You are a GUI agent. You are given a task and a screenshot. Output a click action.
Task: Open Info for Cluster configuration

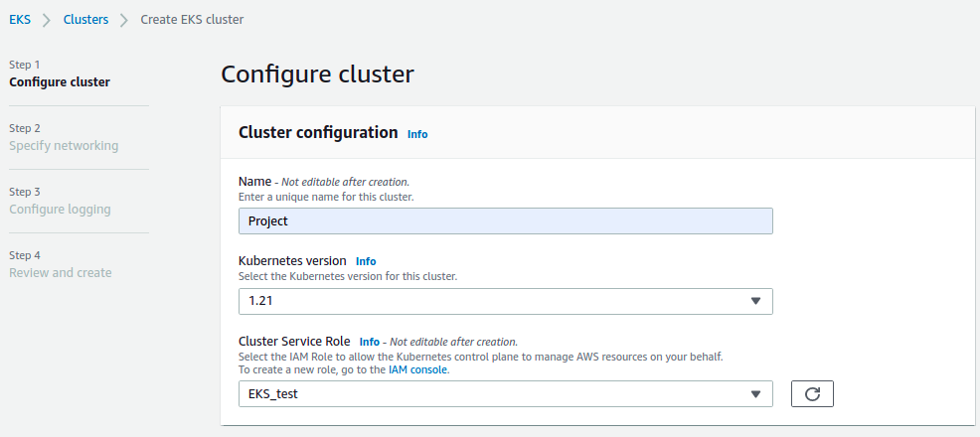[x=417, y=134]
